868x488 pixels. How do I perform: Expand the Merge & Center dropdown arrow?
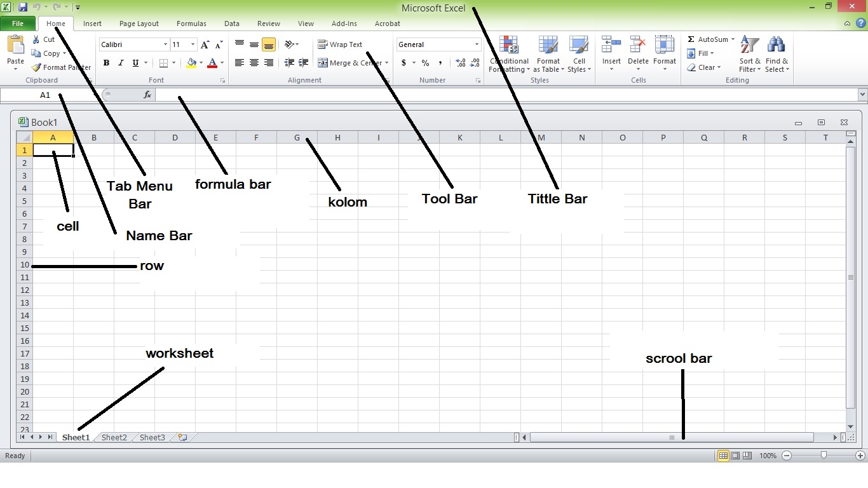(386, 63)
